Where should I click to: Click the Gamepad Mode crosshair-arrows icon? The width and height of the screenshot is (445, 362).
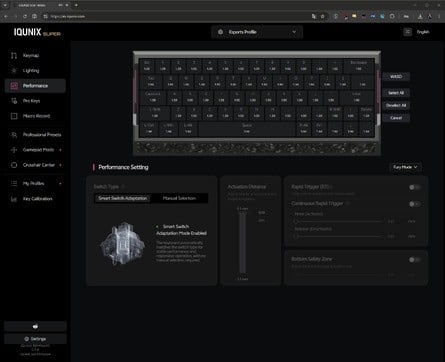pyautogui.click(x=14, y=150)
